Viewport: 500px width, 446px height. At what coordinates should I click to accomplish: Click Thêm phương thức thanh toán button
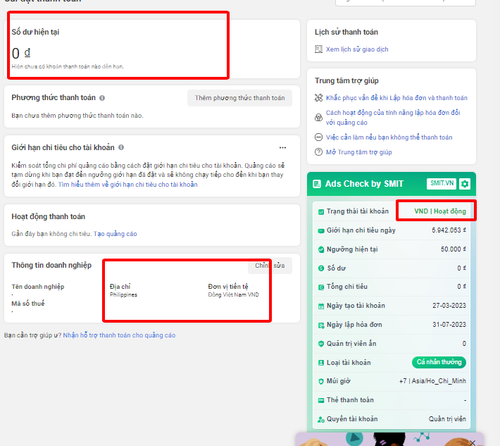pos(240,98)
